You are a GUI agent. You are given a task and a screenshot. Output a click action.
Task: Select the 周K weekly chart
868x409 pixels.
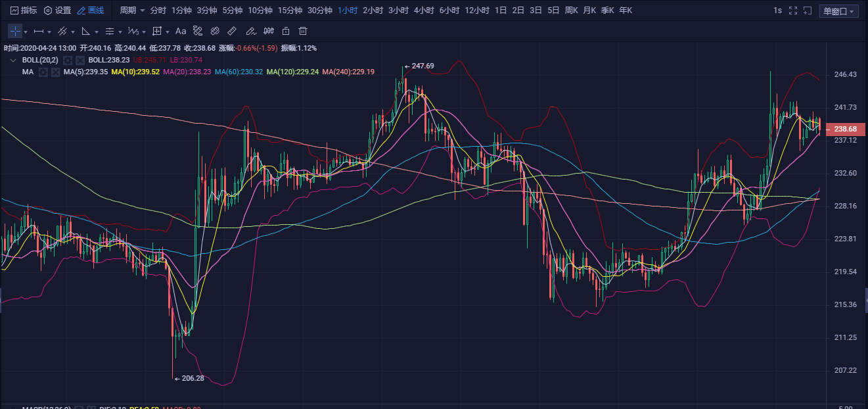pyautogui.click(x=572, y=11)
